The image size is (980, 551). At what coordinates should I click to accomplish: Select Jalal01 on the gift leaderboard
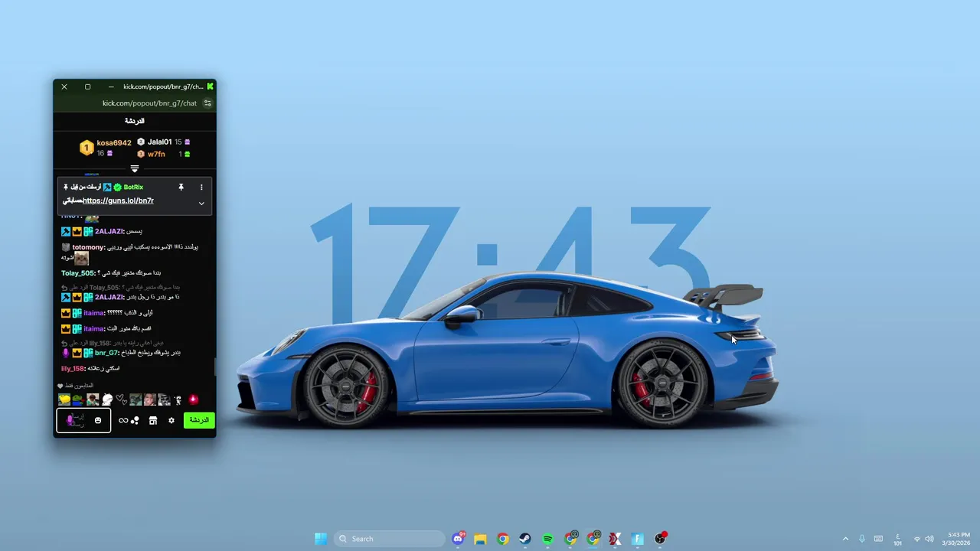coord(160,142)
